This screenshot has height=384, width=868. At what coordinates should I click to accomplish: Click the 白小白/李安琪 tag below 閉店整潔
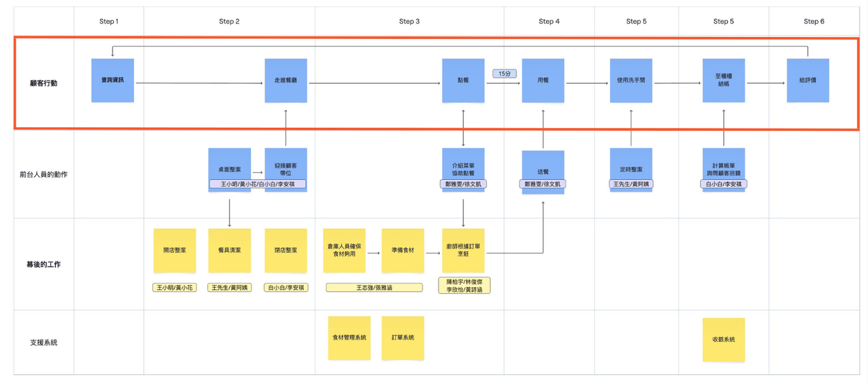[x=286, y=287]
